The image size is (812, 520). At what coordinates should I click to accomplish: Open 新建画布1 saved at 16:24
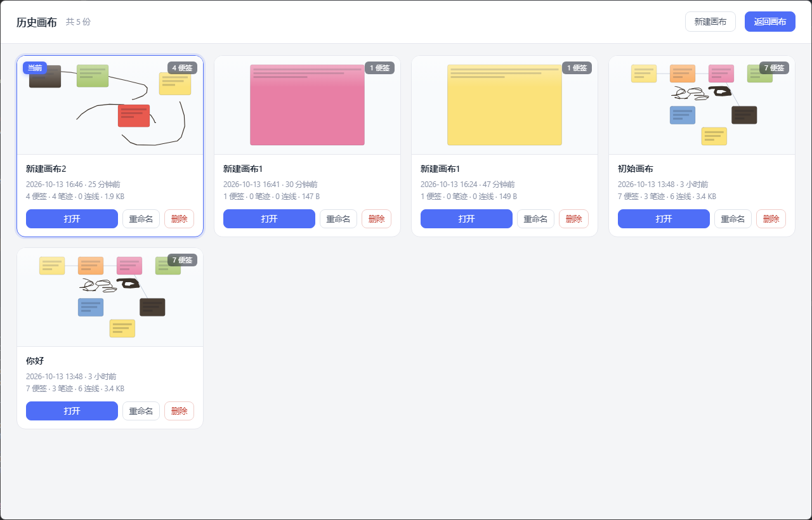click(x=466, y=219)
